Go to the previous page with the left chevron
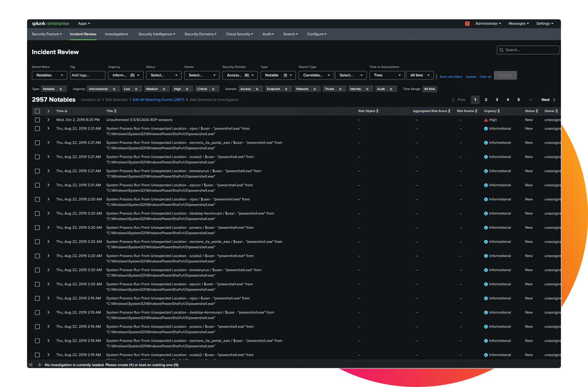This screenshot has width=588, height=387. click(453, 100)
